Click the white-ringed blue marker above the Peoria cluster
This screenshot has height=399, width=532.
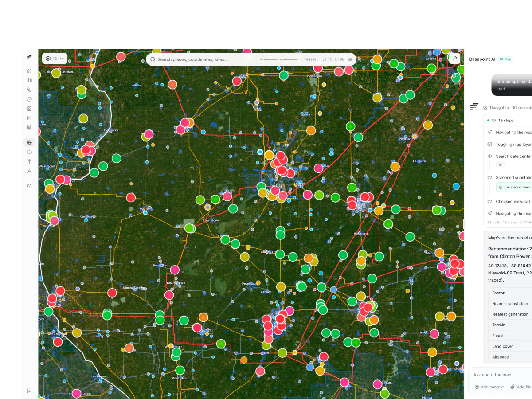point(260,152)
